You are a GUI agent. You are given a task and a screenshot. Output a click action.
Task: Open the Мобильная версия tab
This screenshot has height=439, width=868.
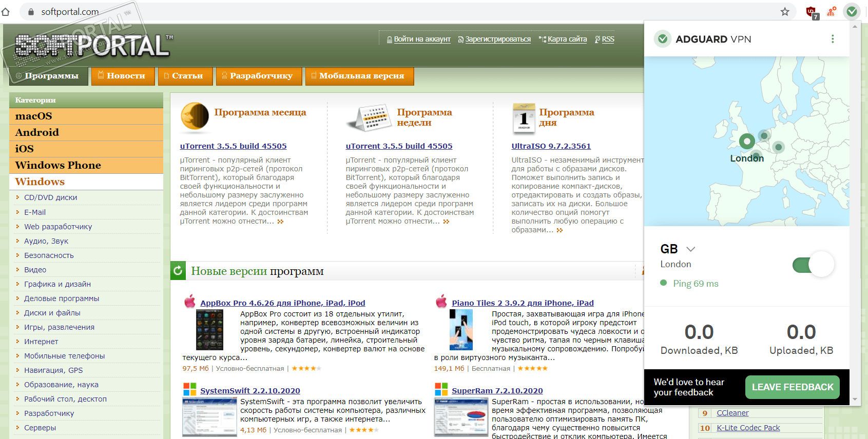point(359,76)
